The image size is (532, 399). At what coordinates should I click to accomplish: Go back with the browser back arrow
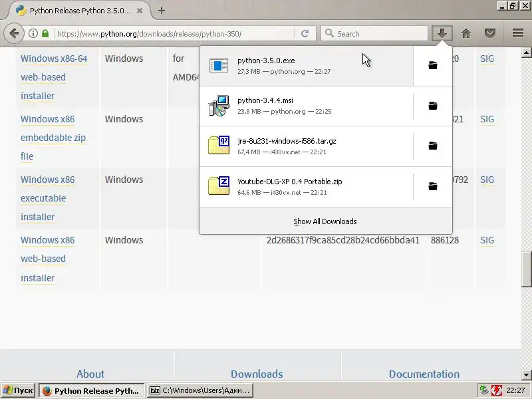click(x=14, y=34)
